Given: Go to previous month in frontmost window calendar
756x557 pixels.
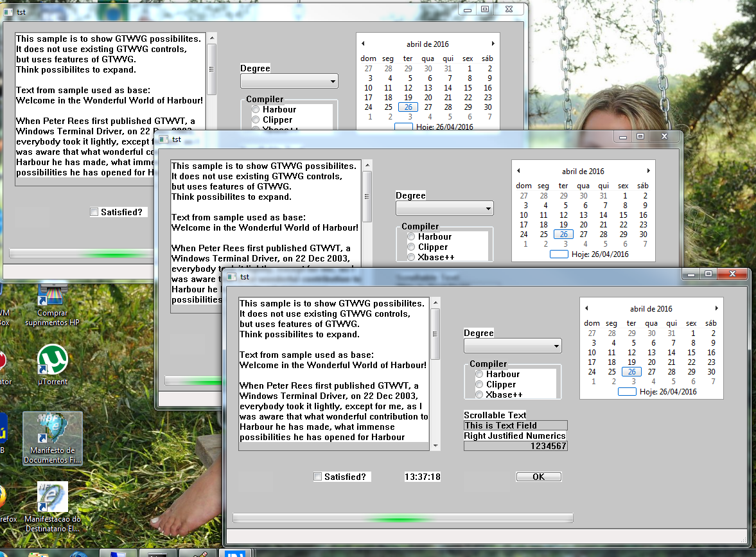Looking at the screenshot, I should (x=586, y=309).
